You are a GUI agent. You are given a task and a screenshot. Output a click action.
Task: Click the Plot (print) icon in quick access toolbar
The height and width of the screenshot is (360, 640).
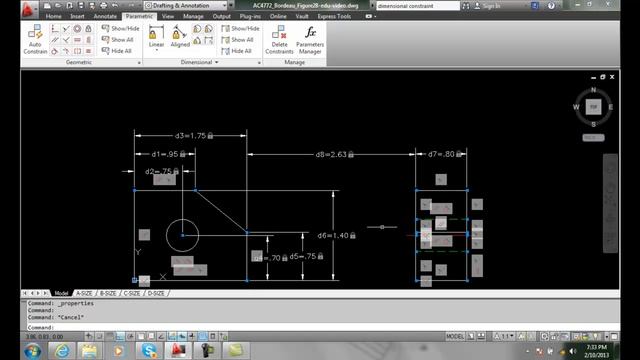103,6
